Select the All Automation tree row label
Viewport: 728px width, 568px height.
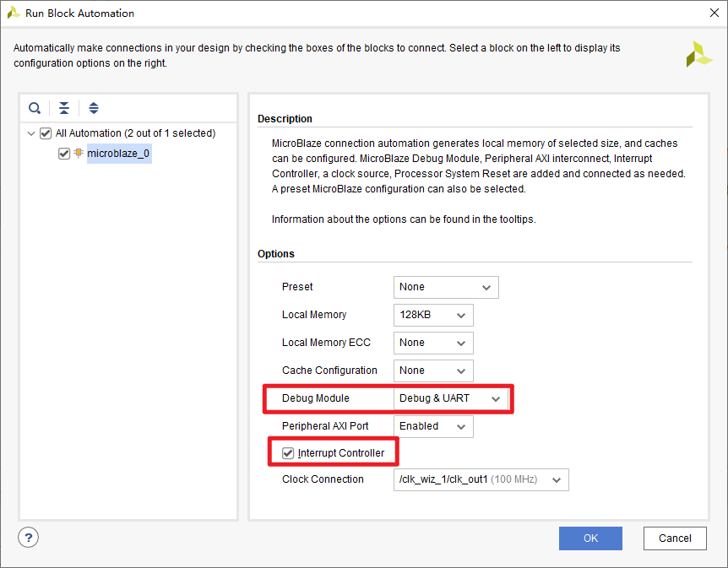pos(136,133)
